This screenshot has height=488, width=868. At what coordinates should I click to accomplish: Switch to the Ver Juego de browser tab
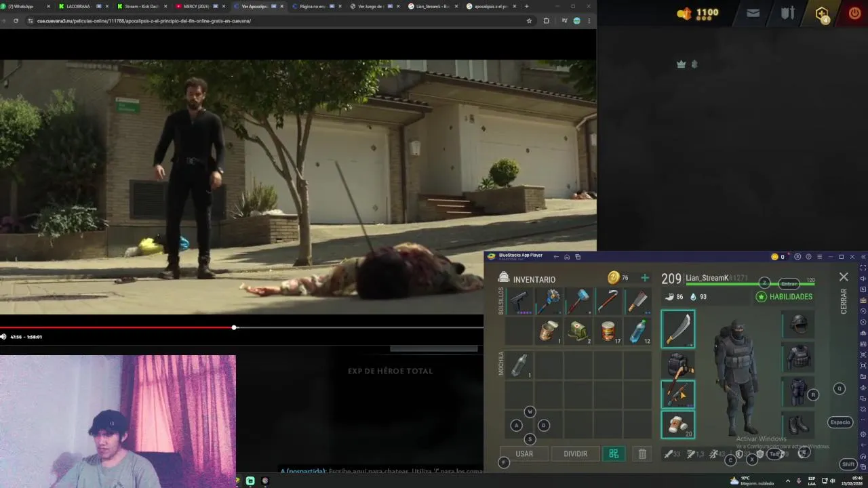(374, 6)
